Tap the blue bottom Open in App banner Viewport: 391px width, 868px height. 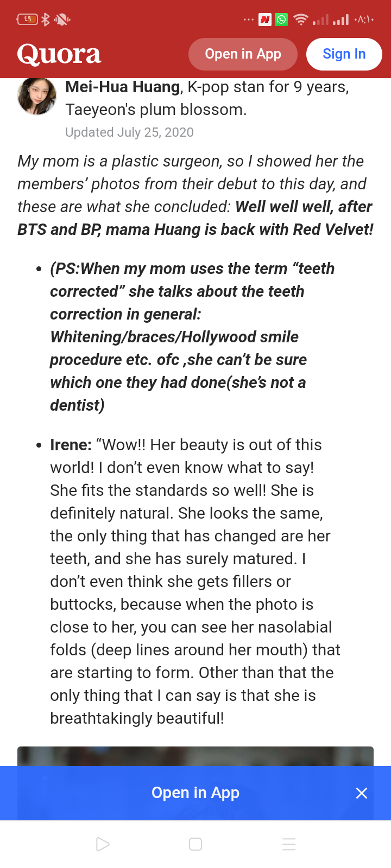[x=195, y=793]
